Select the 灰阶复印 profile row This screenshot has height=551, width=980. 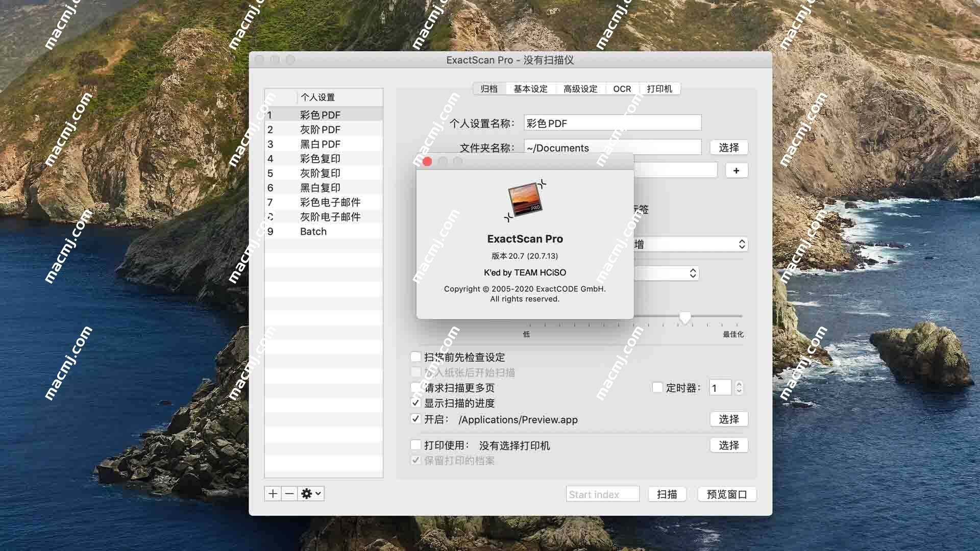click(x=324, y=173)
